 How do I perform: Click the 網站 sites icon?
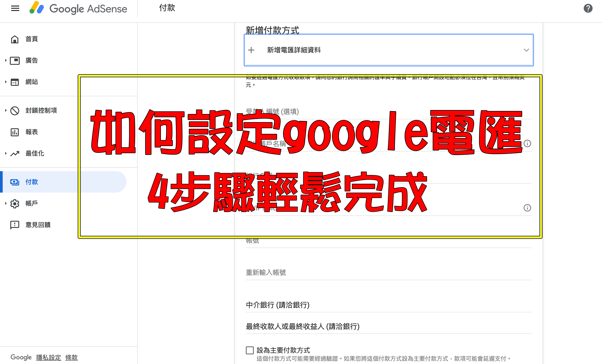click(15, 82)
